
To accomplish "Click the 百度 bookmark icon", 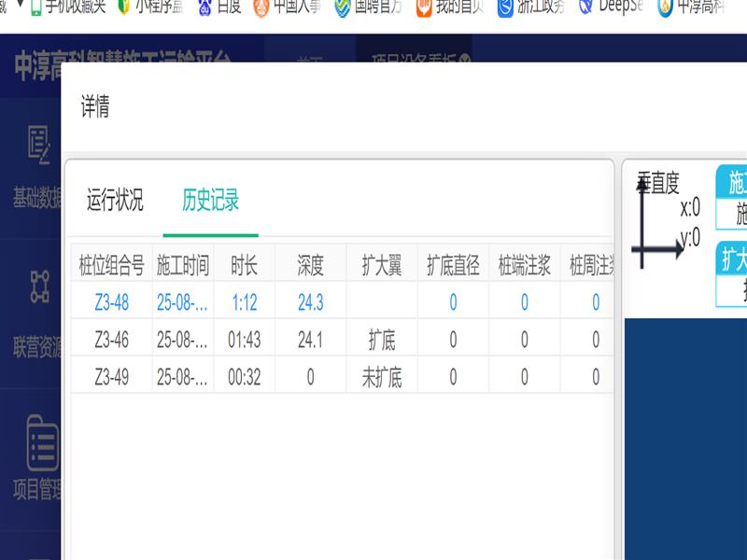I will 205,8.
